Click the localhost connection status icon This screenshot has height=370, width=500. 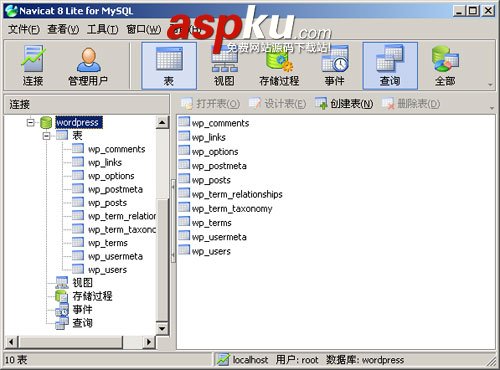click(223, 359)
